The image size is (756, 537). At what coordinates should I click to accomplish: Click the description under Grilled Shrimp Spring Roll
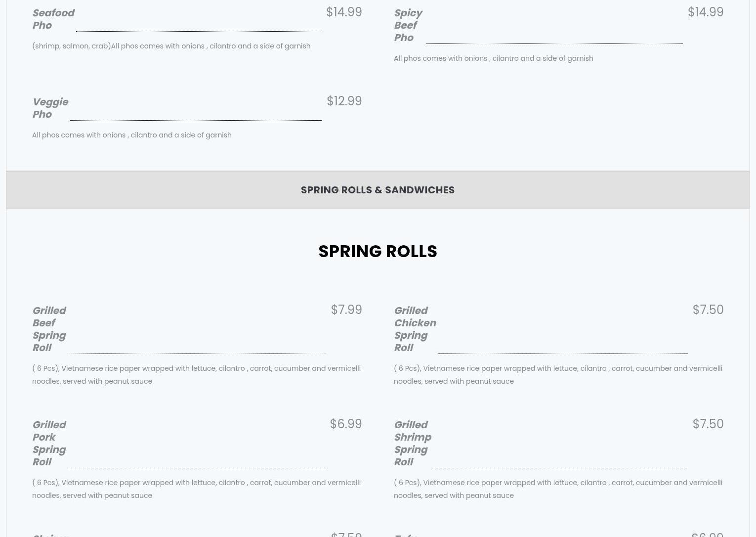(558, 489)
